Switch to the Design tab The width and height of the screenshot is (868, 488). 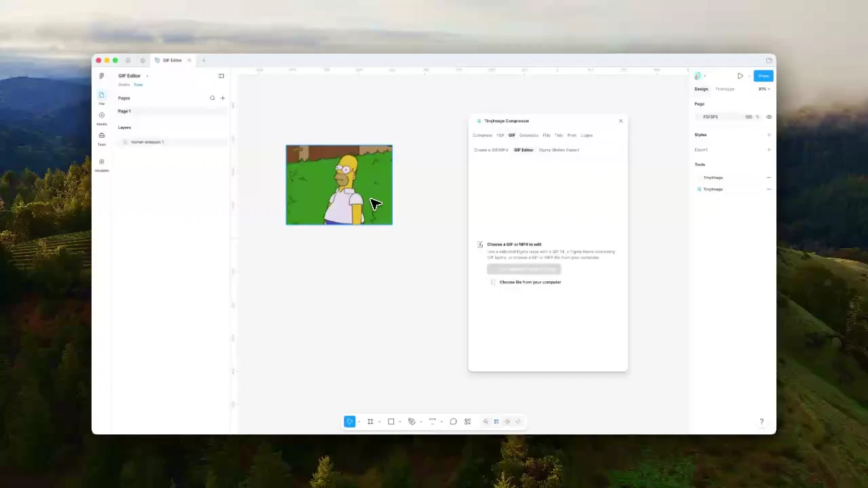pos(701,89)
